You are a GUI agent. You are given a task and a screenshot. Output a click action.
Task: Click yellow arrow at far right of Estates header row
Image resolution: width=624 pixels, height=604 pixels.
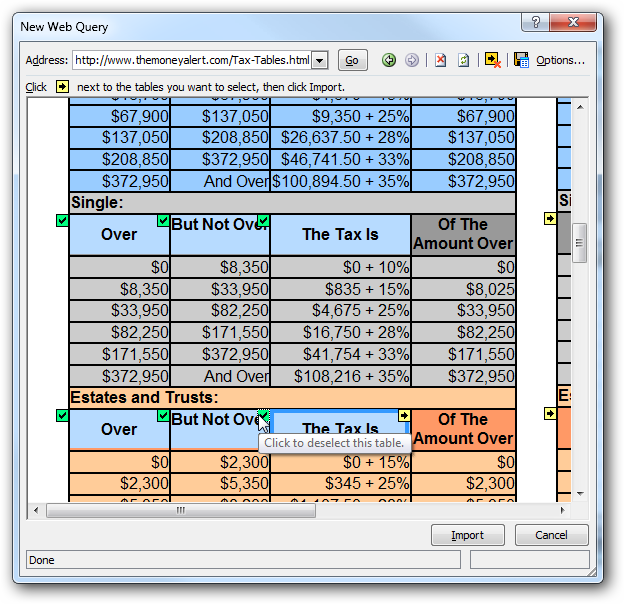point(550,413)
